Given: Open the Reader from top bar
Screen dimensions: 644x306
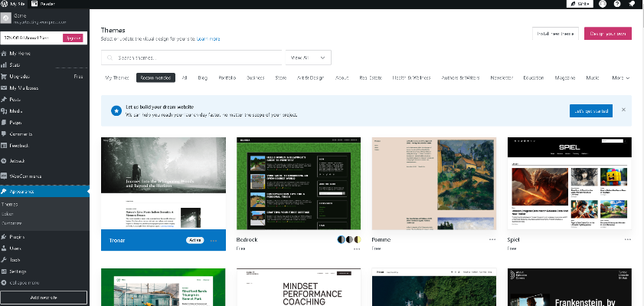Looking at the screenshot, I should [x=43, y=4].
